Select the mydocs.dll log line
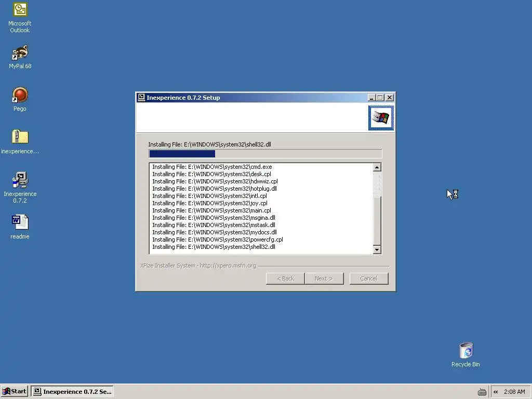 coord(215,232)
